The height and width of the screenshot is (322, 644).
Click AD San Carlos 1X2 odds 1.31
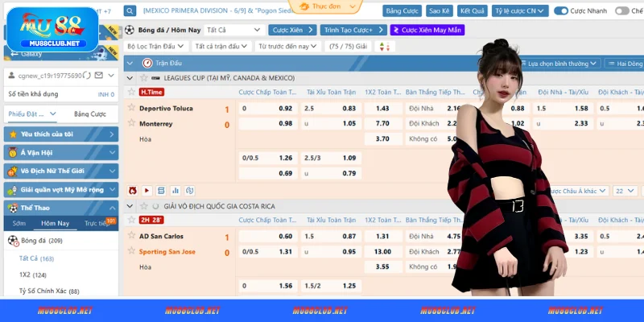click(x=383, y=236)
